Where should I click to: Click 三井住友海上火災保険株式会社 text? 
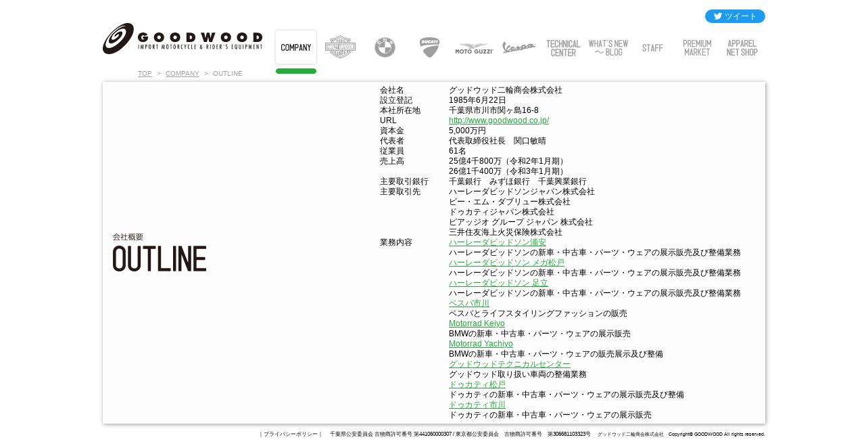pos(506,232)
